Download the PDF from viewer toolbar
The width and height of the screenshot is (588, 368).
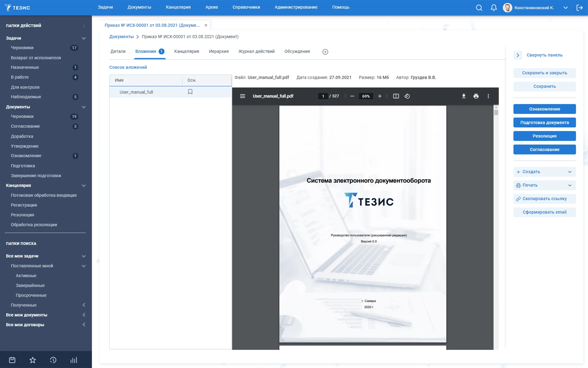click(x=463, y=96)
